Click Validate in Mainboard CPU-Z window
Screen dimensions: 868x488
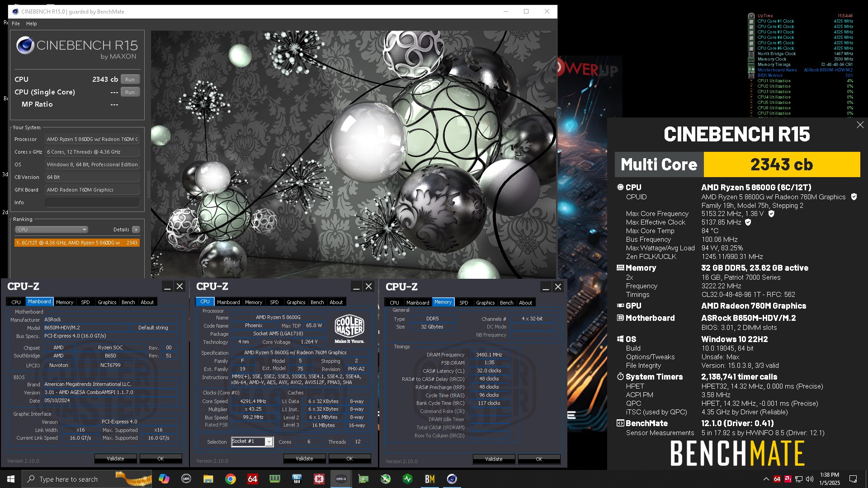(115, 459)
